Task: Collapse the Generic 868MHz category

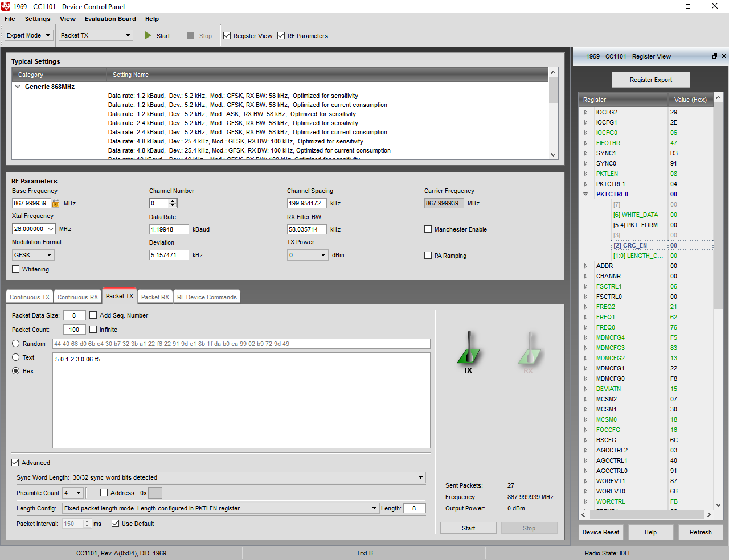Action: coord(18,86)
